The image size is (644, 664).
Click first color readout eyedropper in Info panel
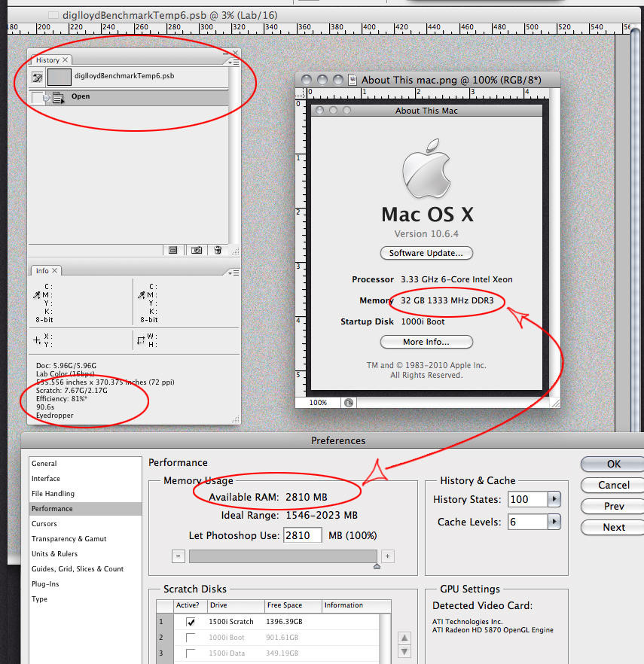click(37, 295)
